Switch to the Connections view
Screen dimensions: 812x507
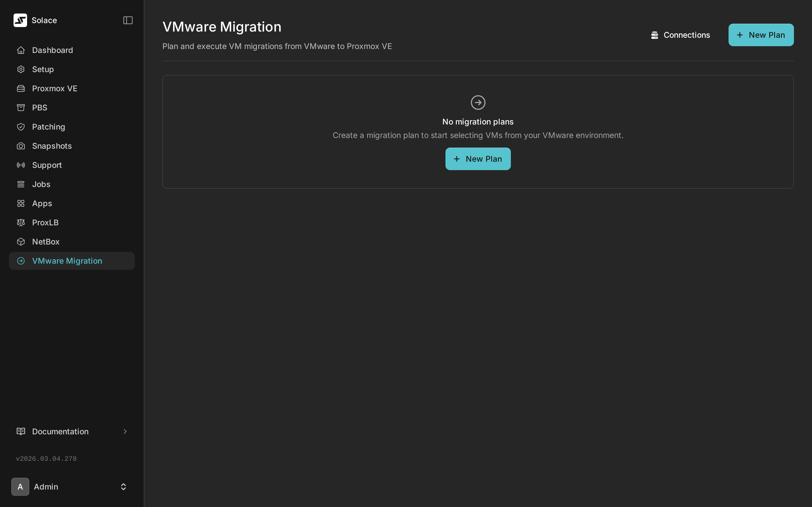click(x=680, y=35)
